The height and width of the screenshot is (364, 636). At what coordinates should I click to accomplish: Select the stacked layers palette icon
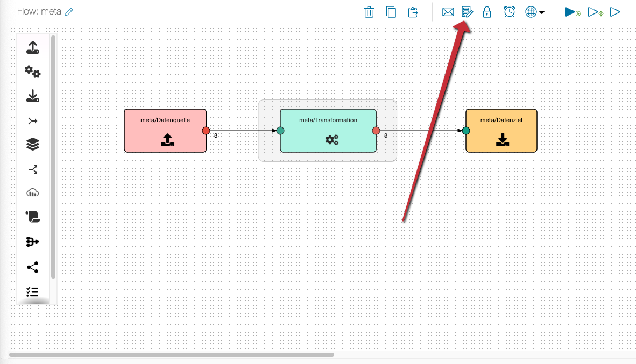(33, 144)
